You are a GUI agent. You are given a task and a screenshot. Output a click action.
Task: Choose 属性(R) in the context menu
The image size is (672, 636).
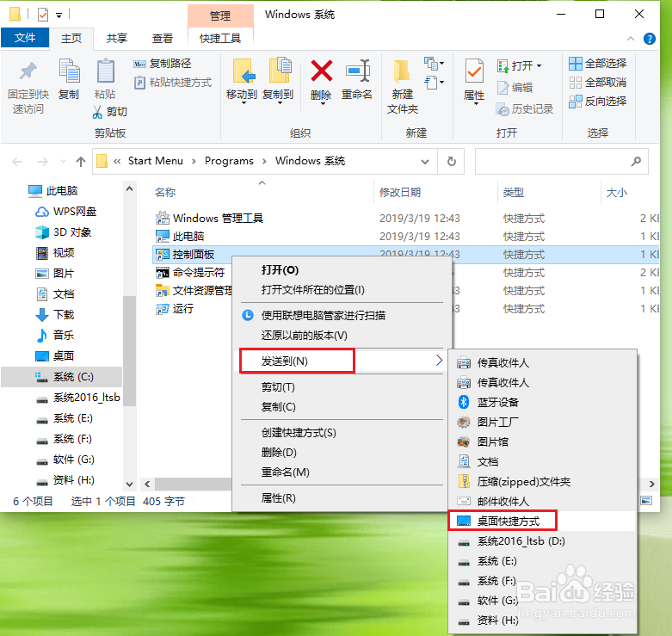(279, 498)
